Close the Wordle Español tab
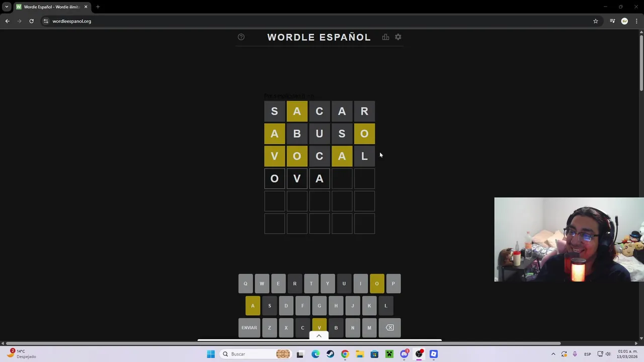644x362 pixels. click(x=86, y=7)
